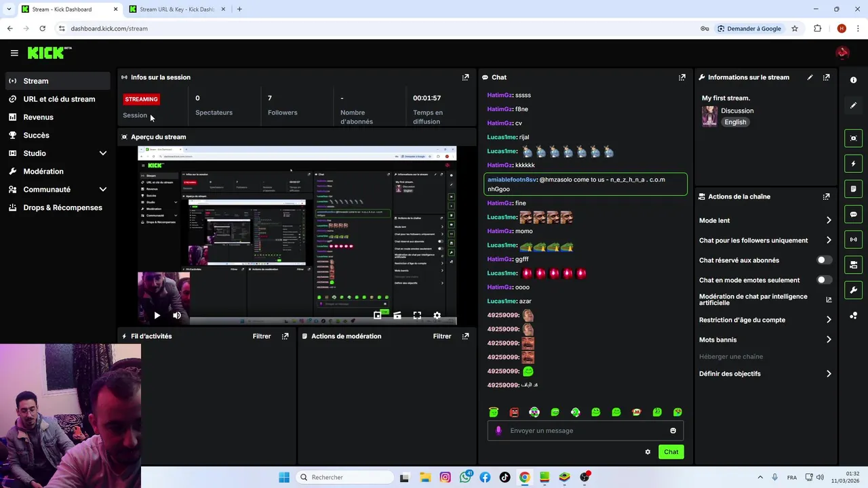Toggle the channel actions camera icon in sidebar
The width and height of the screenshot is (868, 488).
853,265
